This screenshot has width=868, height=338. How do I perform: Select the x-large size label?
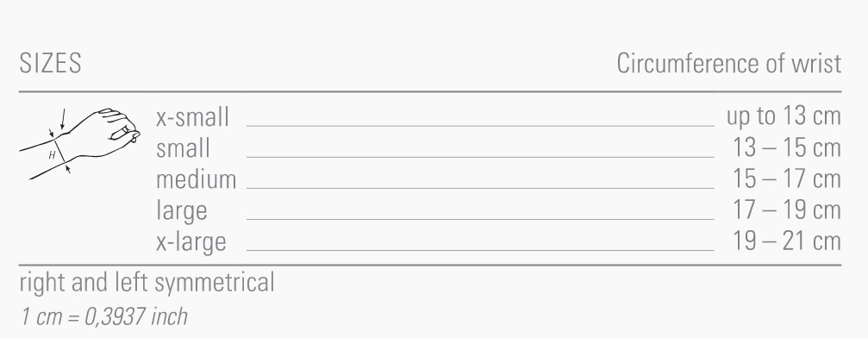(191, 242)
